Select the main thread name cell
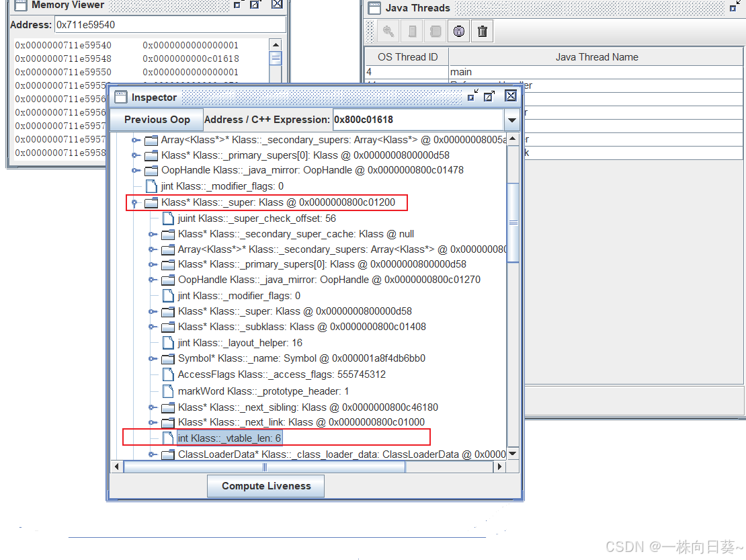 [595, 72]
